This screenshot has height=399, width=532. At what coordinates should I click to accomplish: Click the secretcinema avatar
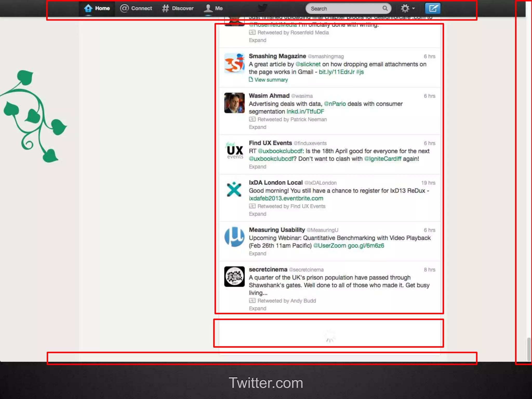234,276
